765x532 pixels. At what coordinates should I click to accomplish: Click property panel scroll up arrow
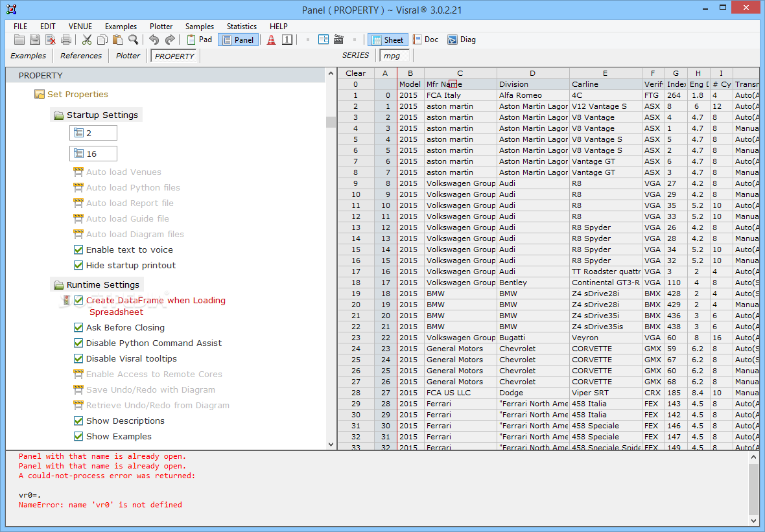tap(331, 74)
